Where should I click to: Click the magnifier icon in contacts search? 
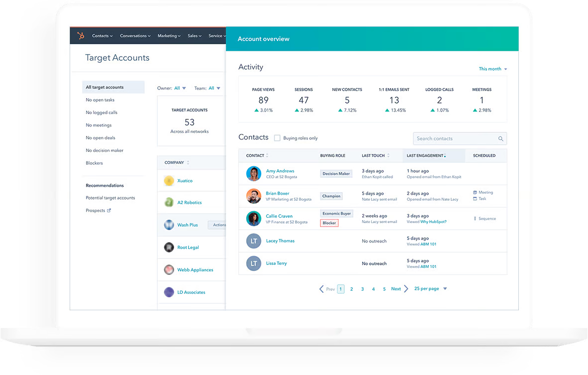[500, 138]
